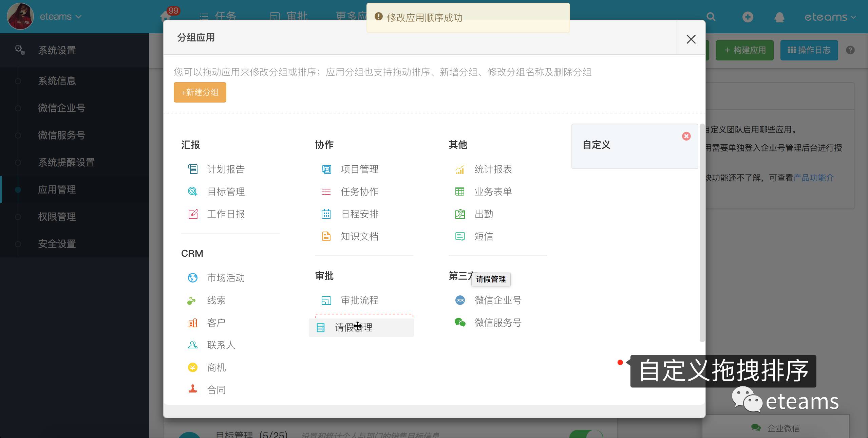
Task: Open search with the magnifier icon
Action: 711,17
